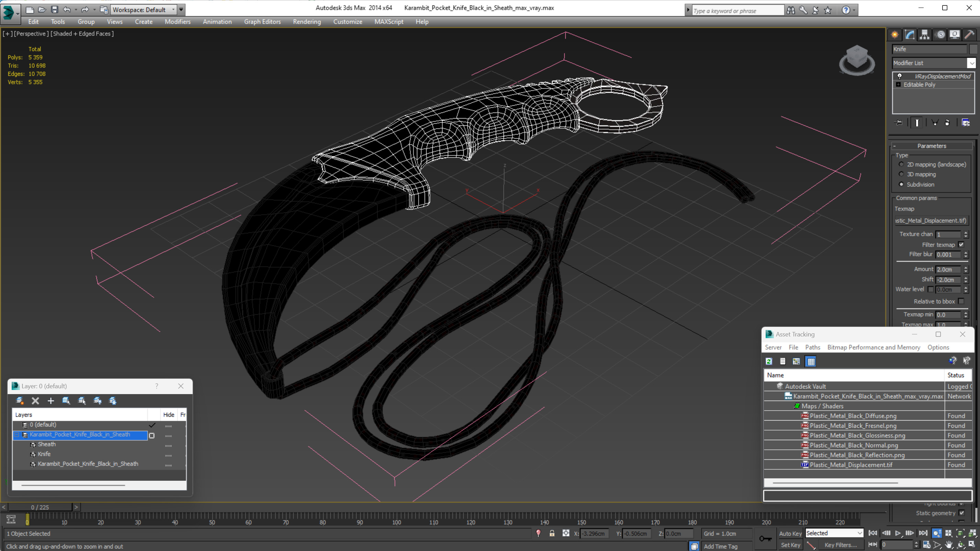Open the Selected key filter dropdown

[x=834, y=533]
